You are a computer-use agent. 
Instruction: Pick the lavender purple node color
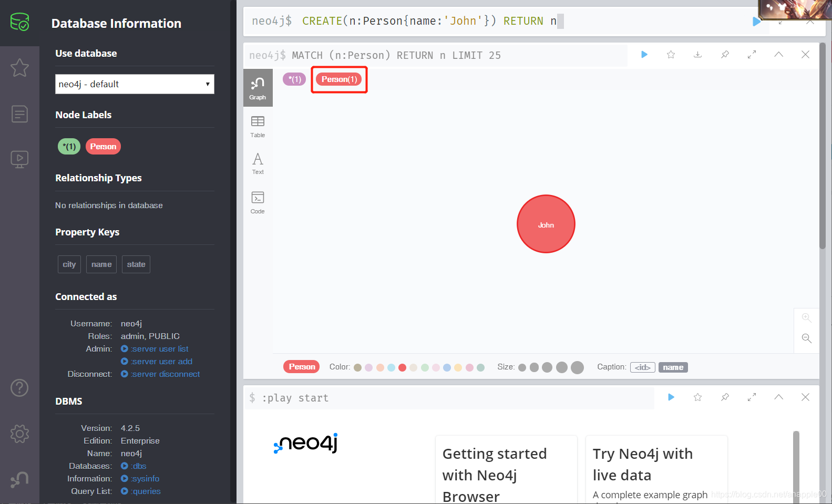click(x=368, y=367)
